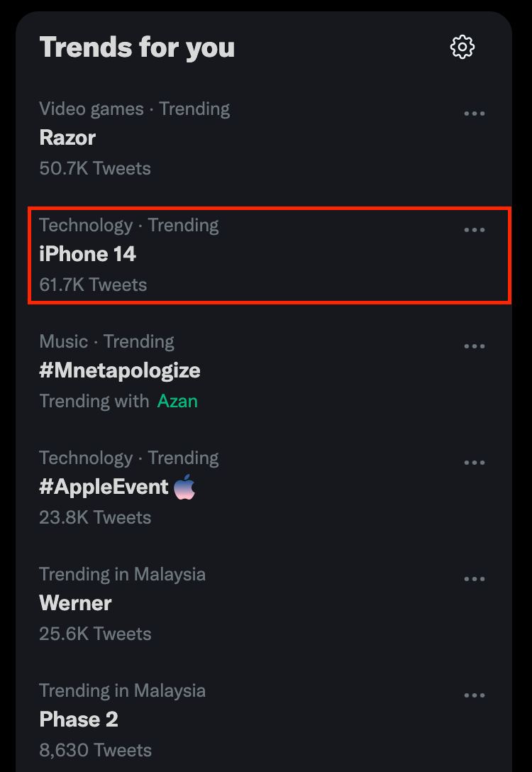This screenshot has width=532, height=772.
Task: Open more options for iPhone 14 trend
Action: tap(474, 230)
